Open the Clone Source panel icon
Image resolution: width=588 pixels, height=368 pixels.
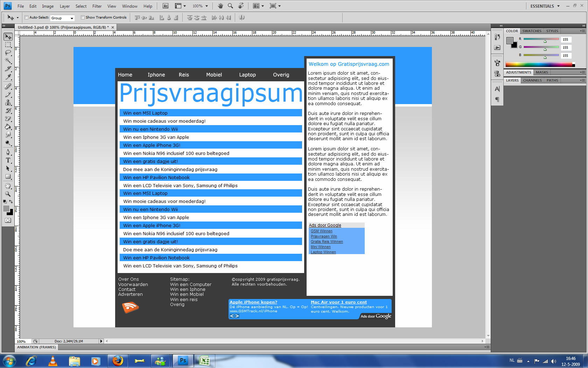(x=497, y=74)
